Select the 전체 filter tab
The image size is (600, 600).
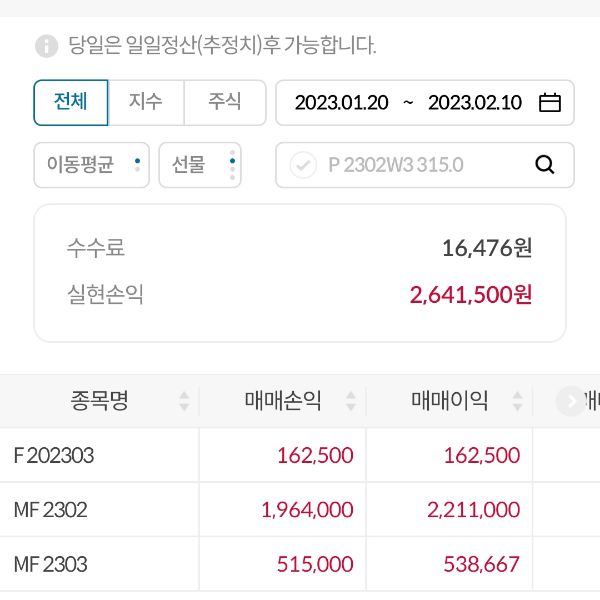pos(71,102)
